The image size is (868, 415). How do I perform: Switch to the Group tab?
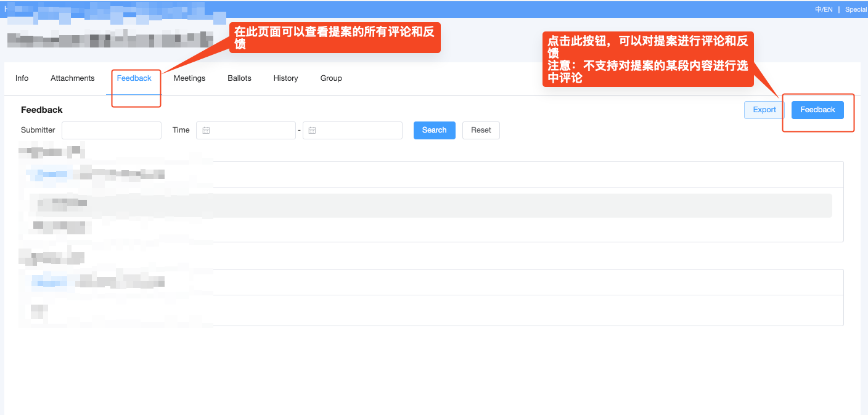click(x=331, y=78)
